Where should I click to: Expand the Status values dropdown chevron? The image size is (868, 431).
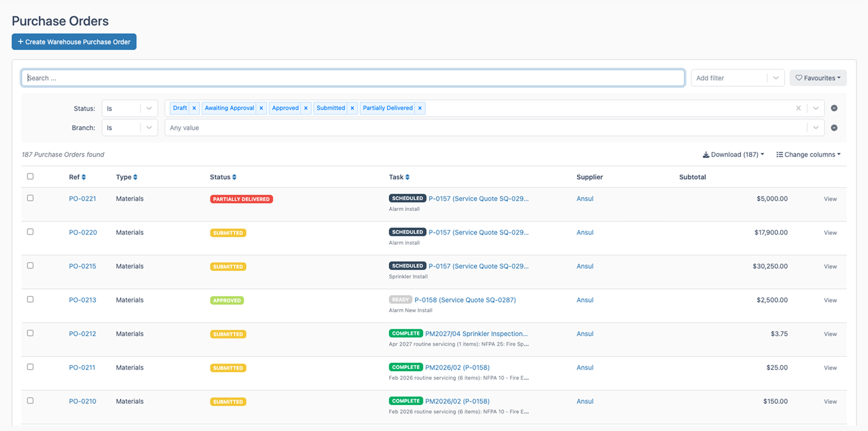point(815,108)
